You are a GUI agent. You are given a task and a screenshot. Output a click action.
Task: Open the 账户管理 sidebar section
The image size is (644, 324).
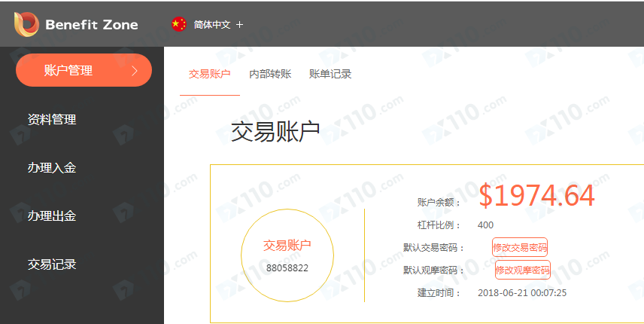point(69,71)
